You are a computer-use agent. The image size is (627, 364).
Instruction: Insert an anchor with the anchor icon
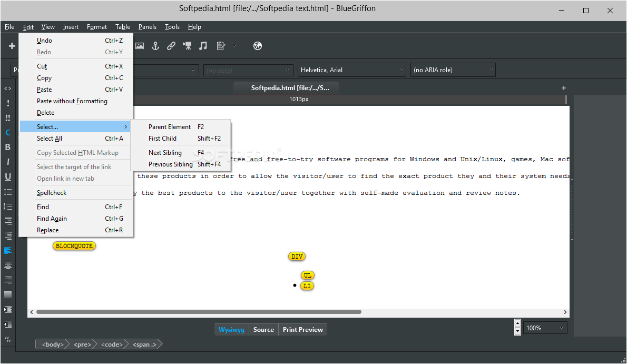[x=155, y=46]
